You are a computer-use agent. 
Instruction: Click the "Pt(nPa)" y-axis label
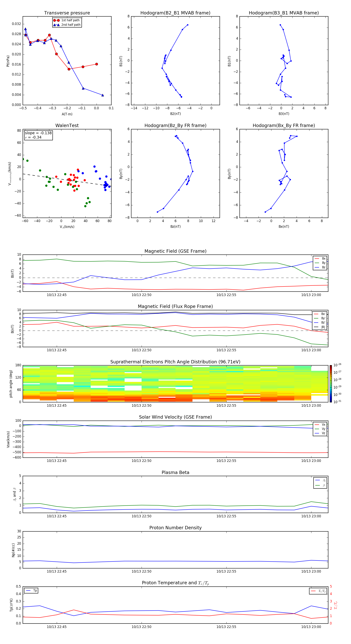coord(8,61)
